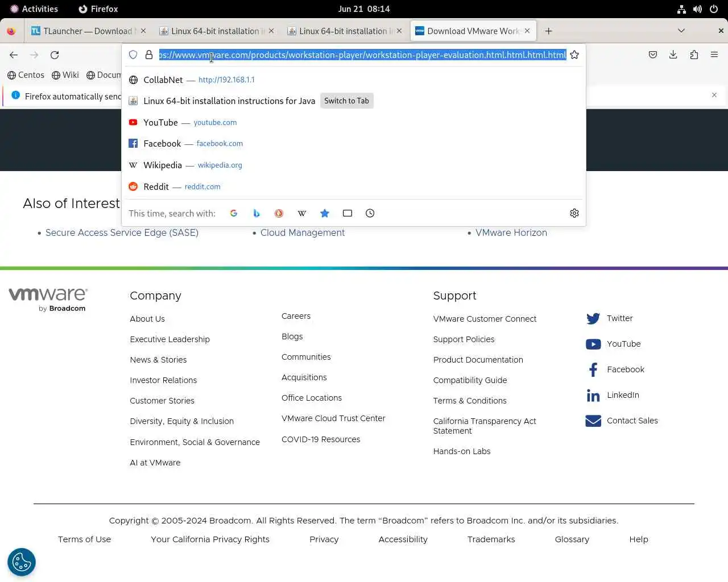
Task: Open Secure Access Service Edge link
Action: [122, 232]
